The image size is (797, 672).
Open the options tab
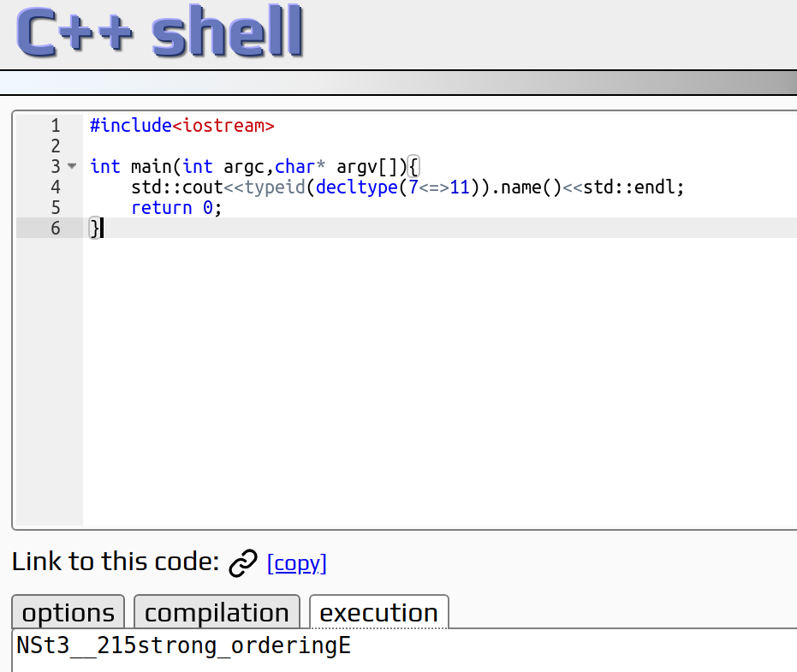tap(68, 612)
